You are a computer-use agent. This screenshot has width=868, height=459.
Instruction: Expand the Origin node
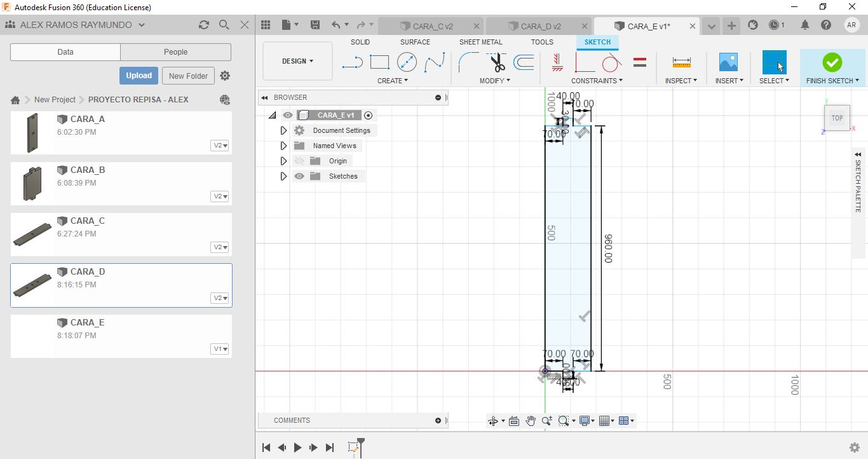pyautogui.click(x=283, y=161)
